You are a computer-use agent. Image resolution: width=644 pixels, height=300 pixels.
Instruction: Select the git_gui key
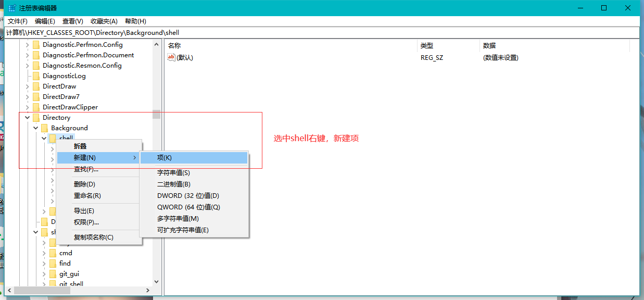[x=69, y=274]
